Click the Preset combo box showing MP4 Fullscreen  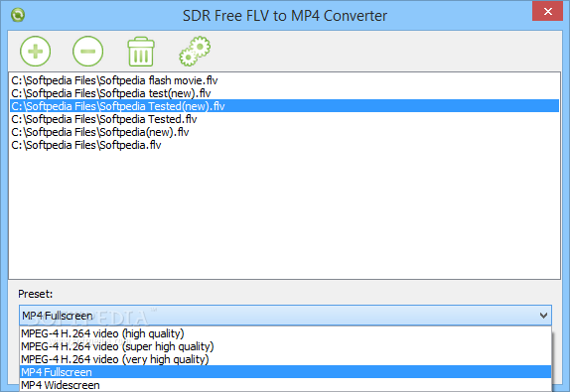point(285,316)
